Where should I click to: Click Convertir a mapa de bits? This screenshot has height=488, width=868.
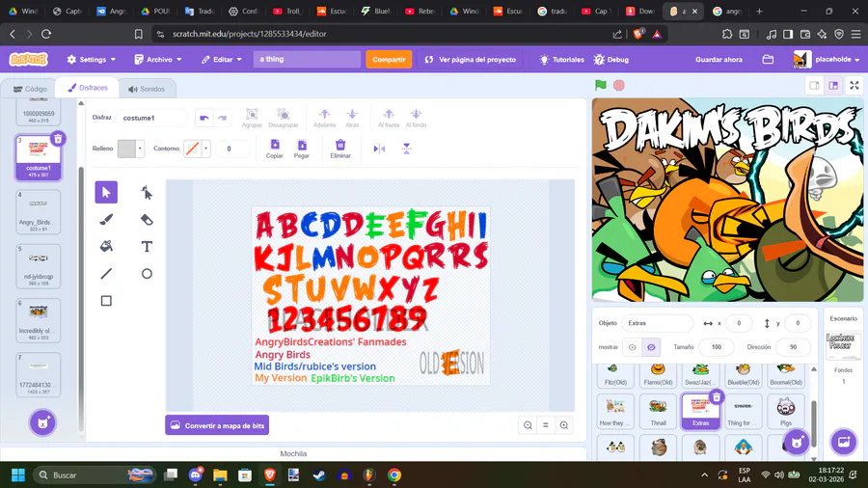pos(217,425)
